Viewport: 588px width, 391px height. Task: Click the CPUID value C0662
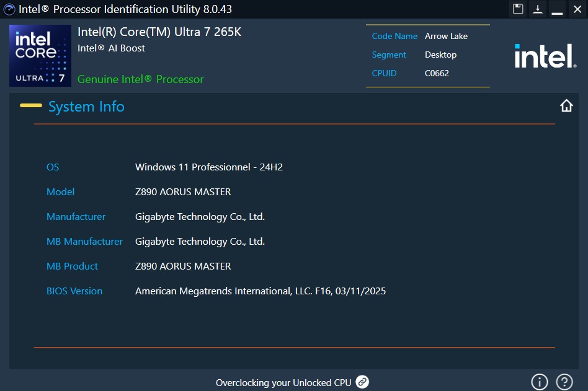(437, 73)
